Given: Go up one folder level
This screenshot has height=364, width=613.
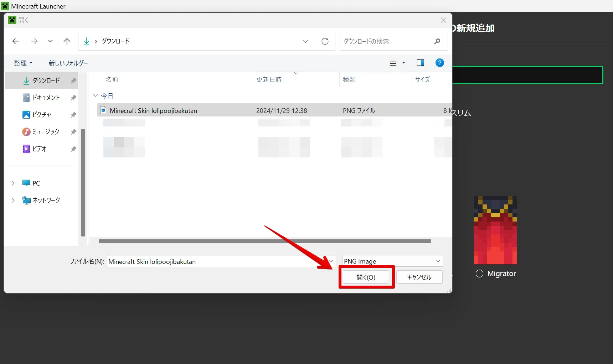Looking at the screenshot, I should (67, 41).
